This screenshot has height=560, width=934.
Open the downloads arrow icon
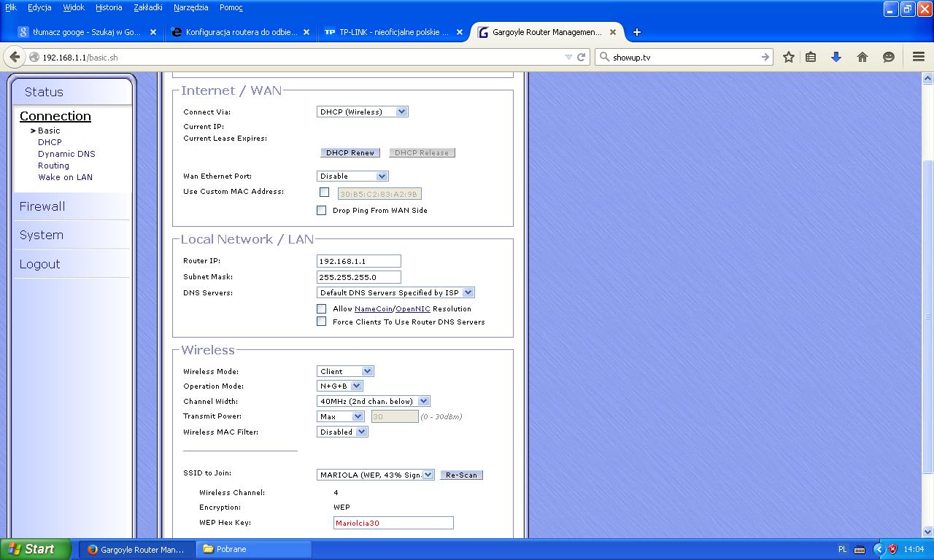click(836, 57)
